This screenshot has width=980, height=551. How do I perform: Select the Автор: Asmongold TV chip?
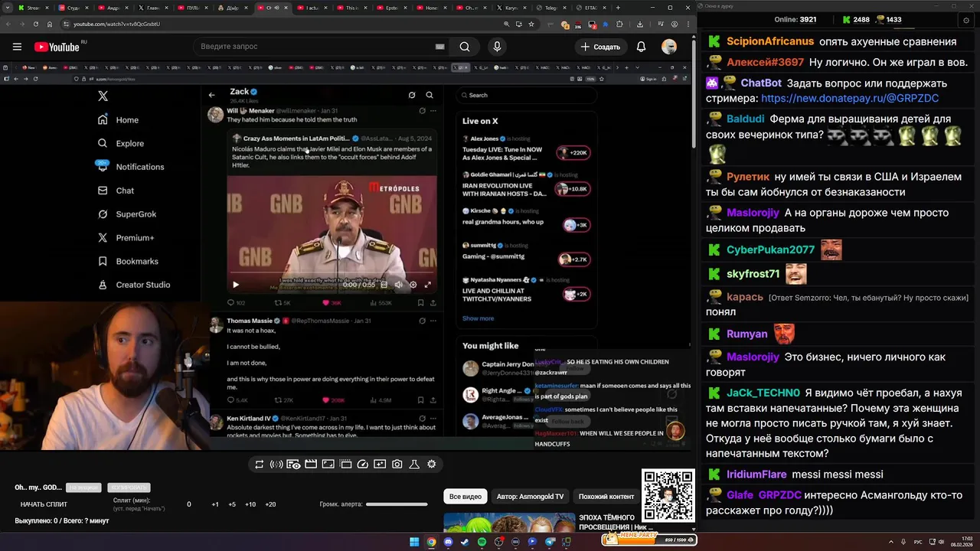(x=530, y=497)
